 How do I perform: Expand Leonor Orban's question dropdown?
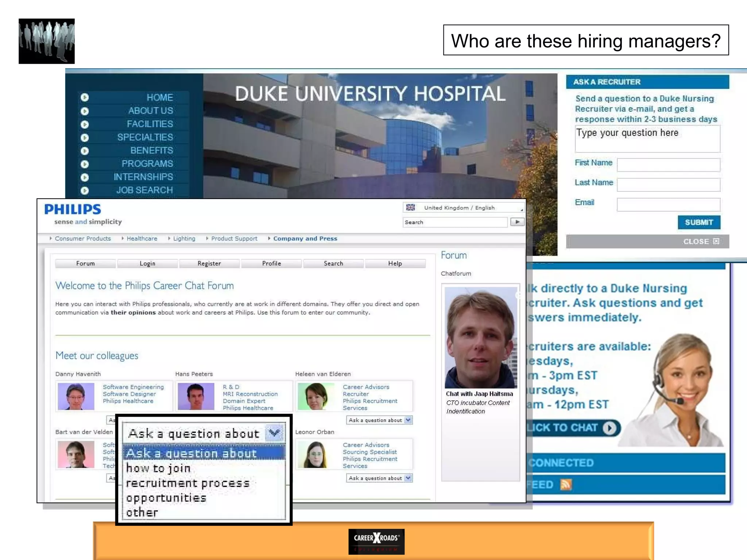coord(408,478)
